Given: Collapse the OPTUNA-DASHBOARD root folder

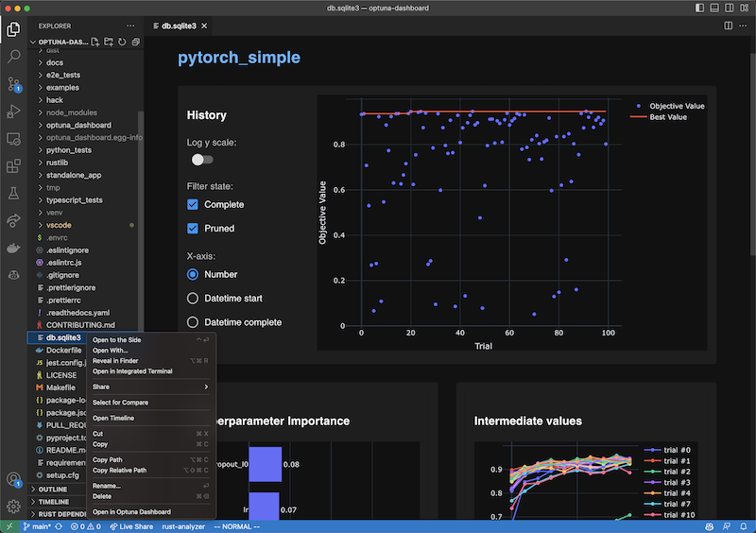Looking at the screenshot, I should coord(59,42).
